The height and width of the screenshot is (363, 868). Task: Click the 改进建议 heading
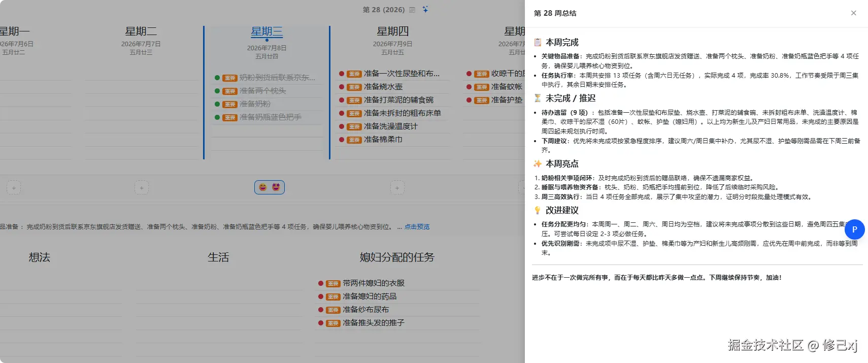click(x=562, y=210)
